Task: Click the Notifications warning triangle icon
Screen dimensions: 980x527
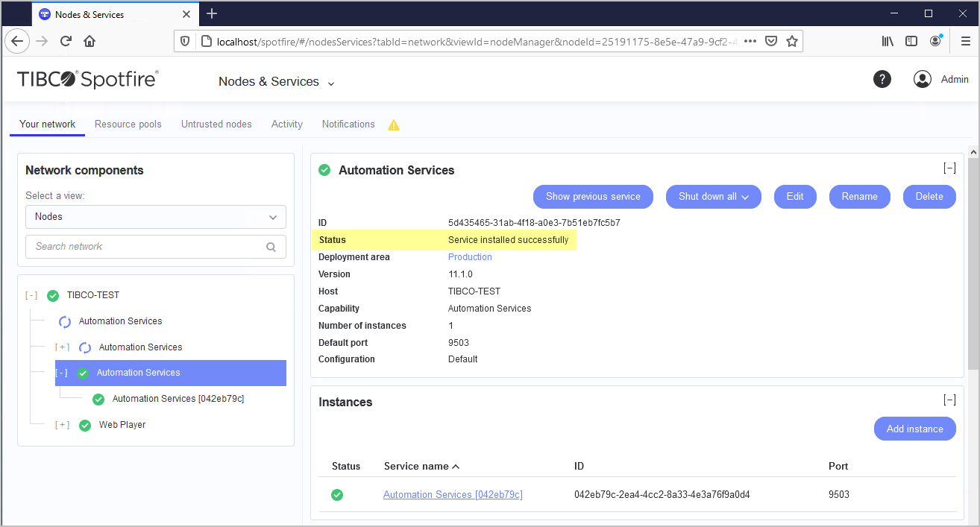Action: (394, 124)
